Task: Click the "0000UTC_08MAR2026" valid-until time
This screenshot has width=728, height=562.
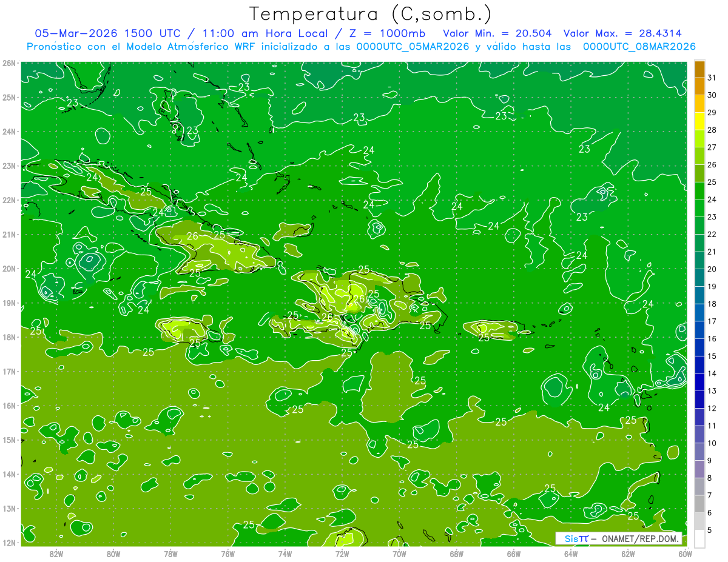Action: pos(639,46)
